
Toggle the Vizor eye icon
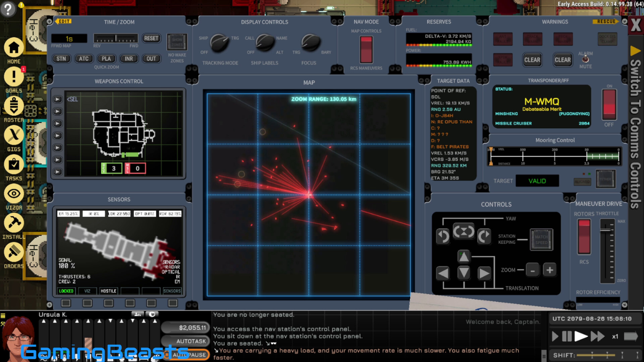(14, 194)
